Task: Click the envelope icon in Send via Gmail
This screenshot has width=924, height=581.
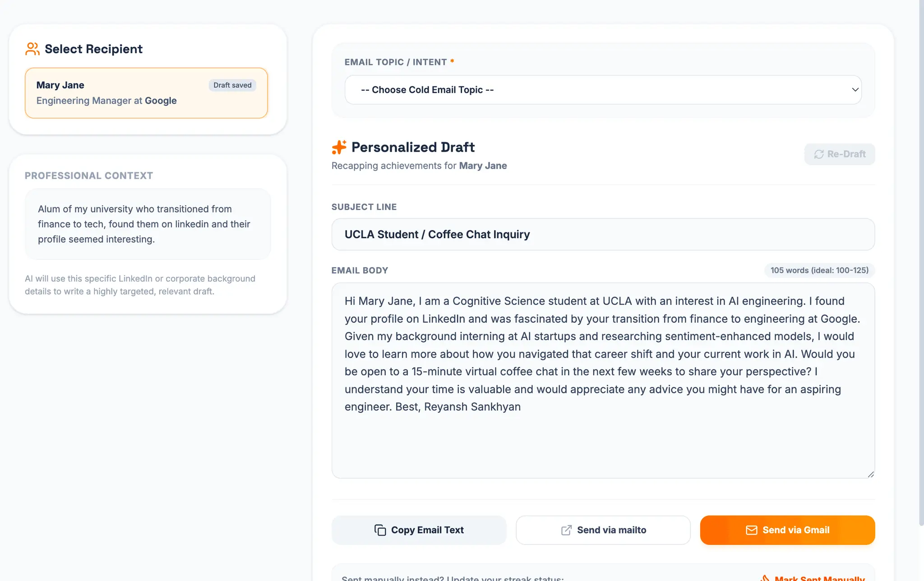Action: (x=752, y=530)
